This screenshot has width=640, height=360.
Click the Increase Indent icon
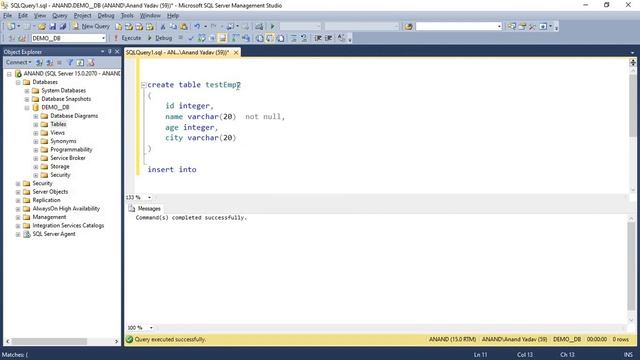click(329, 38)
